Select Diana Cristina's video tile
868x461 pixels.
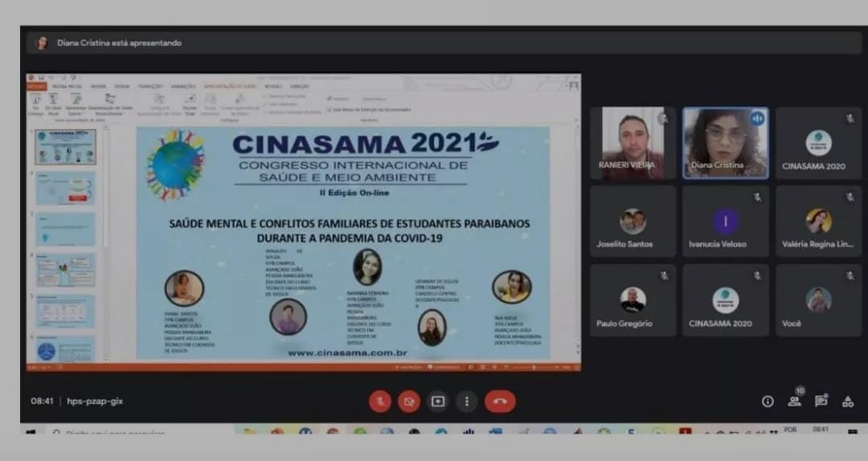(726, 143)
